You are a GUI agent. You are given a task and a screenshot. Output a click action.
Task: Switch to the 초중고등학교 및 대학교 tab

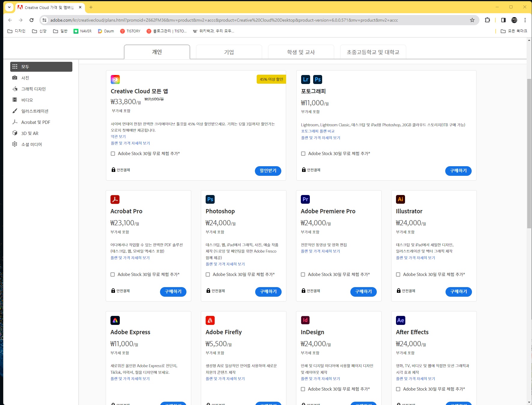click(x=373, y=52)
